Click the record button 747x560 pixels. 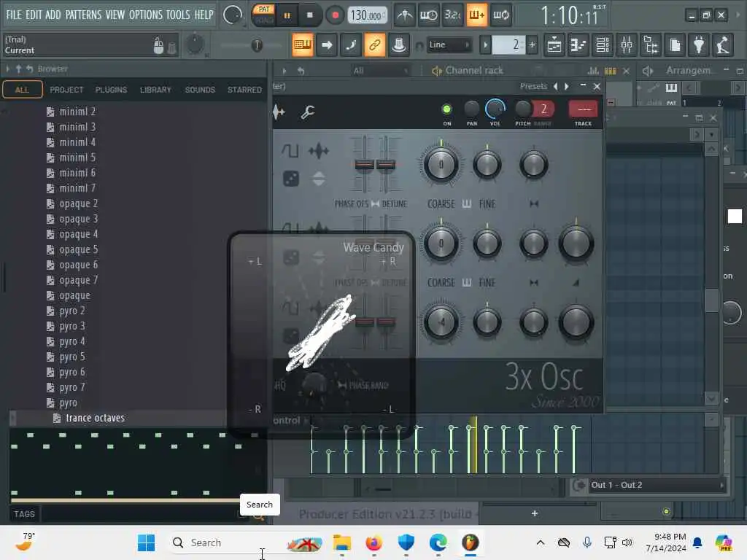point(336,15)
